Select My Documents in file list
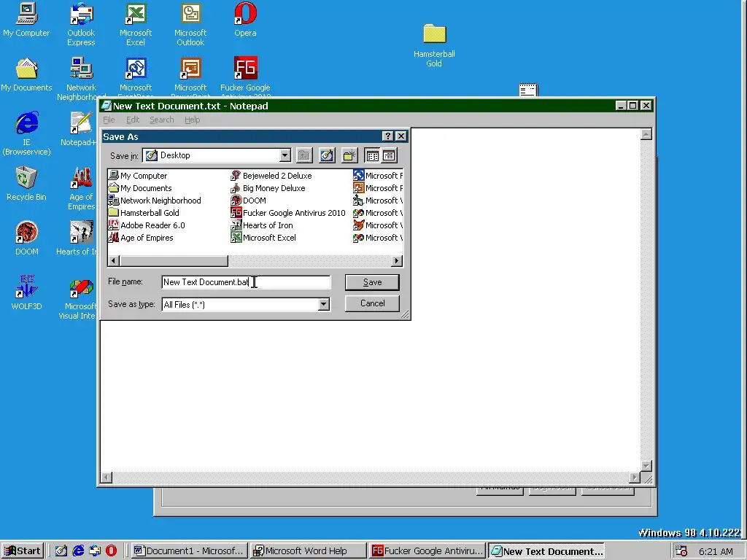Image resolution: width=747 pixels, height=560 pixels. (140, 188)
